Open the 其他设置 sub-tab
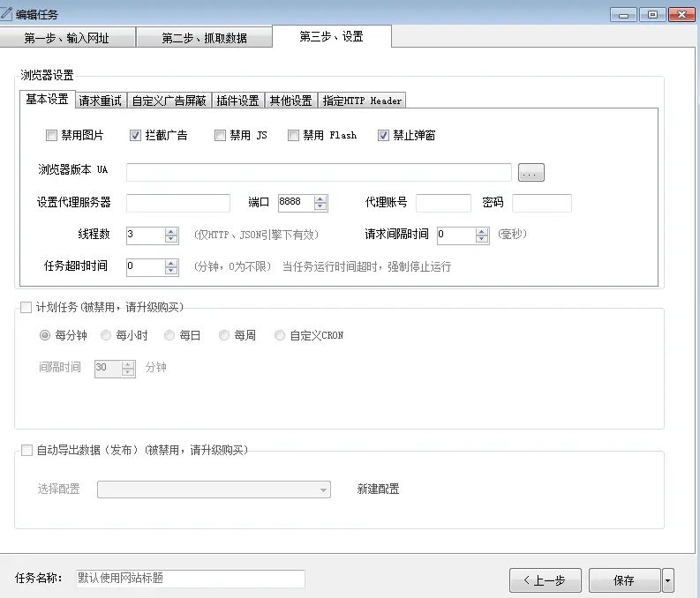700x598 pixels. click(x=291, y=101)
